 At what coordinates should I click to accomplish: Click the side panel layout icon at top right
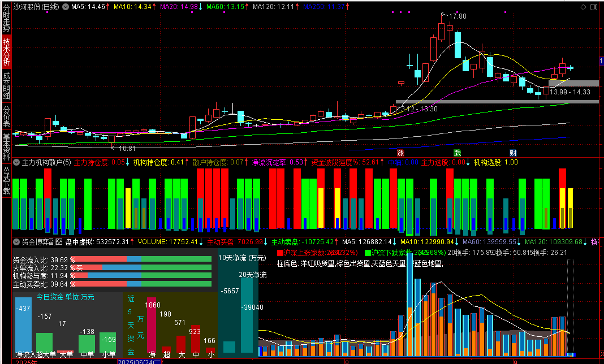click(x=594, y=7)
